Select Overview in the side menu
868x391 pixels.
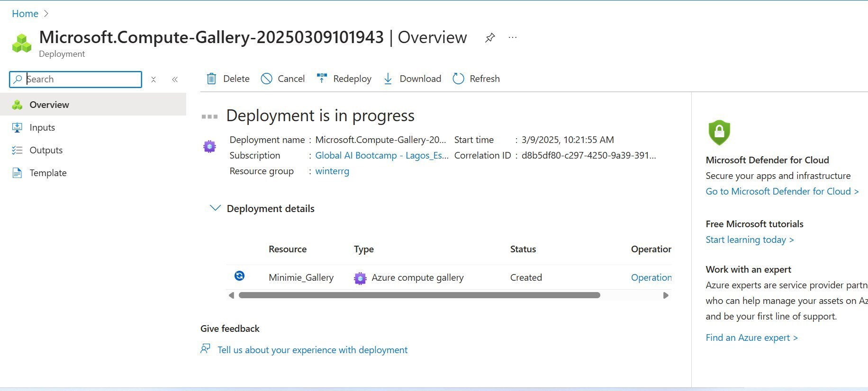pos(93,105)
